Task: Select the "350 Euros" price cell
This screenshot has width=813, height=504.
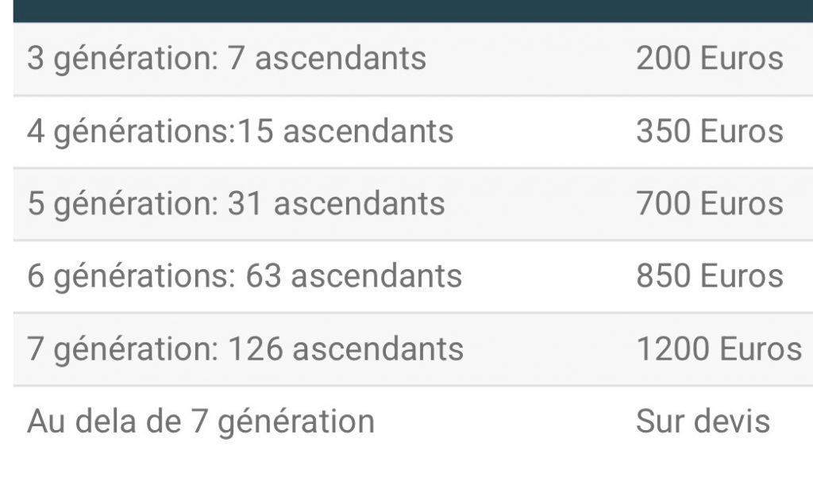Action: [709, 132]
